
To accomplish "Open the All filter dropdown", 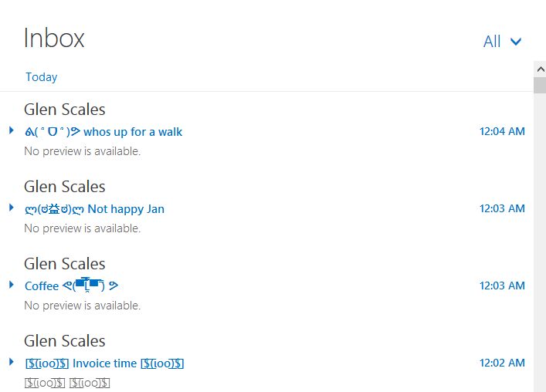I will [x=492, y=42].
